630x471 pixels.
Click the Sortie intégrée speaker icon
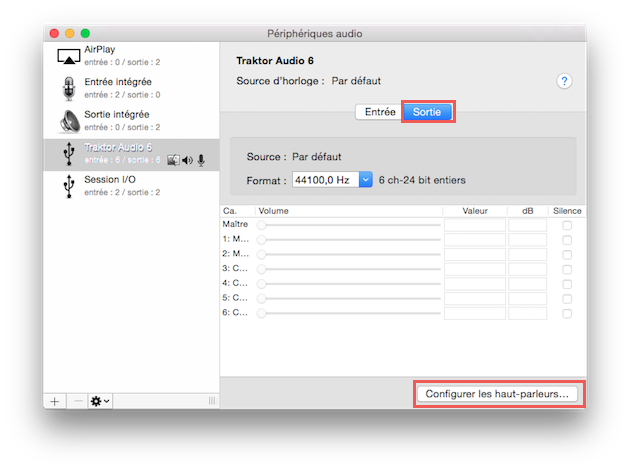click(x=70, y=121)
